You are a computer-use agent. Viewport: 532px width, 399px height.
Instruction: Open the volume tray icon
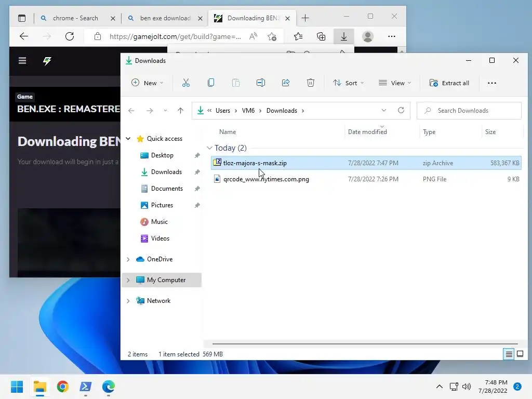[x=467, y=387]
